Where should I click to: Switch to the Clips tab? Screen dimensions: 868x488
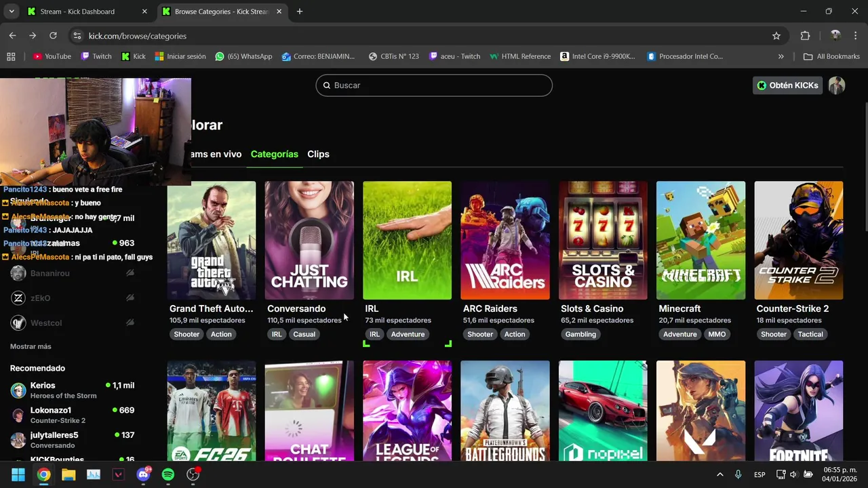[x=318, y=154]
